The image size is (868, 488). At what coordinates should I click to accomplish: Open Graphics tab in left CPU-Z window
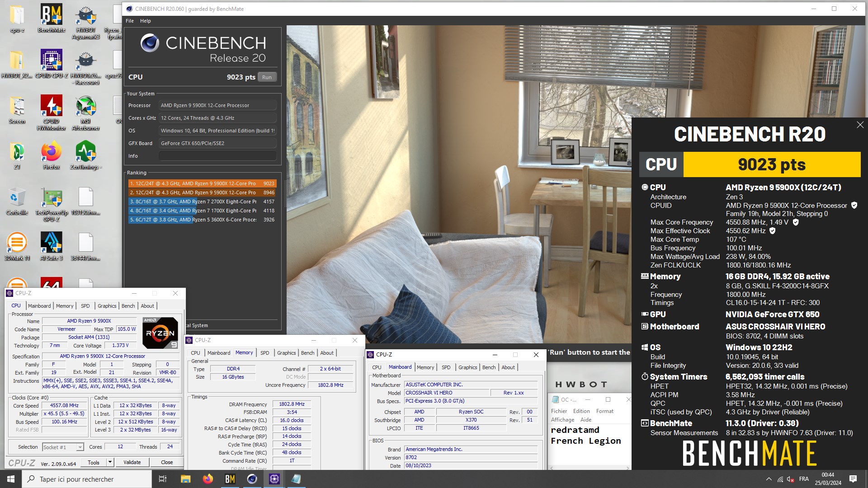(x=107, y=306)
